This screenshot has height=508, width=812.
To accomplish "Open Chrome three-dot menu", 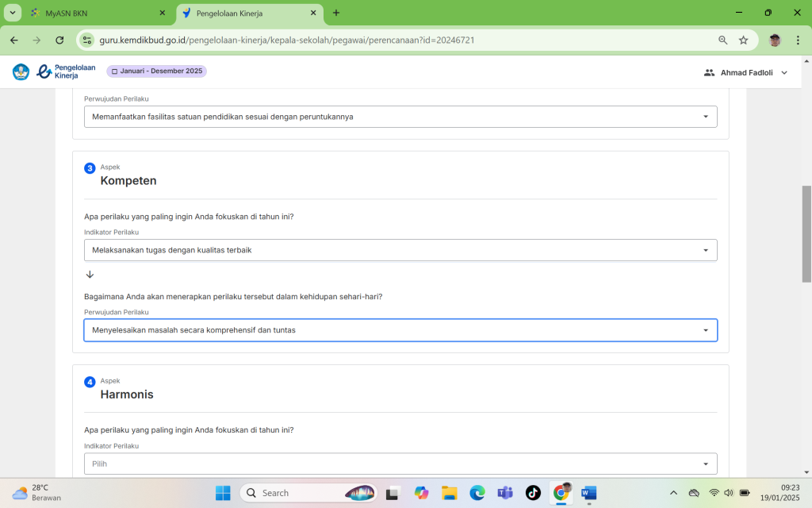I will click(x=798, y=40).
